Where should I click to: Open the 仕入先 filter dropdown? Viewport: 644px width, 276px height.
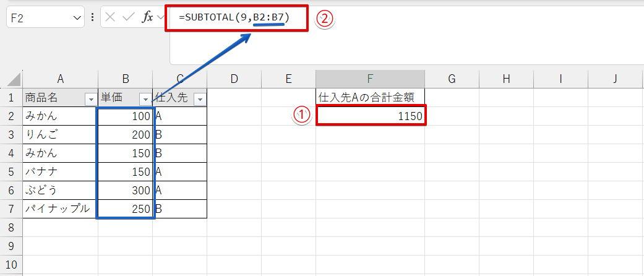[x=199, y=99]
